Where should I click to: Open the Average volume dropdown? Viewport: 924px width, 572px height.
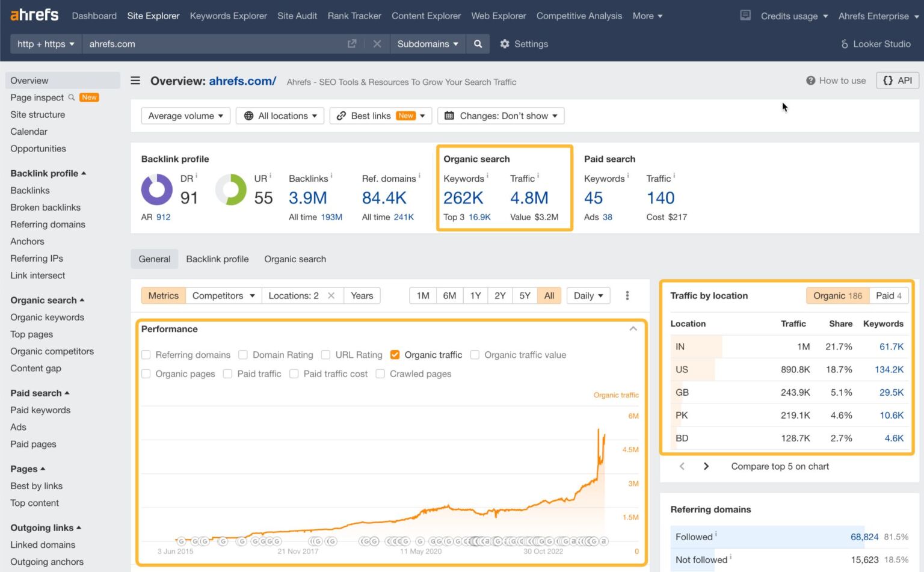pos(185,115)
